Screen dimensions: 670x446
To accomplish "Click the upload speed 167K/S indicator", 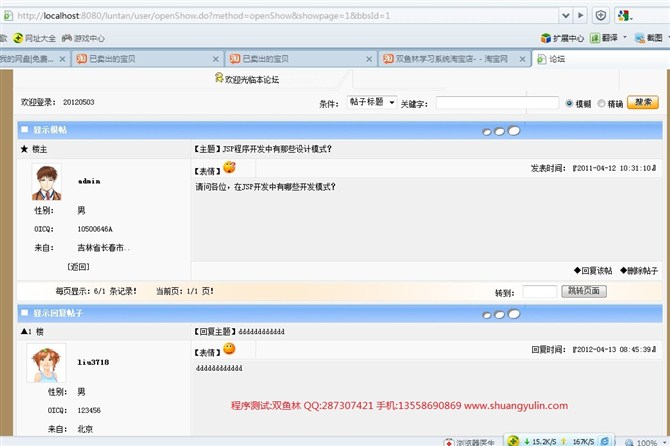I will click(579, 442).
